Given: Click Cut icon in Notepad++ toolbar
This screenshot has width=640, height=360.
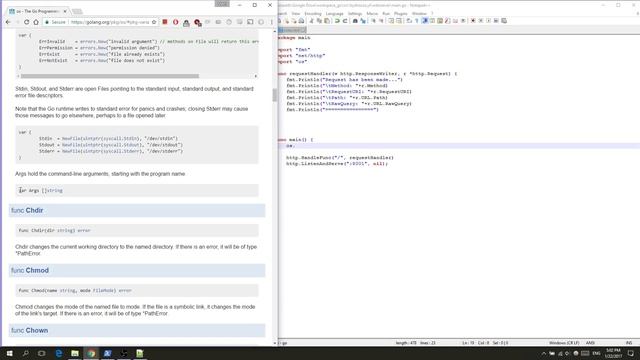Looking at the screenshot, I should [311, 21].
